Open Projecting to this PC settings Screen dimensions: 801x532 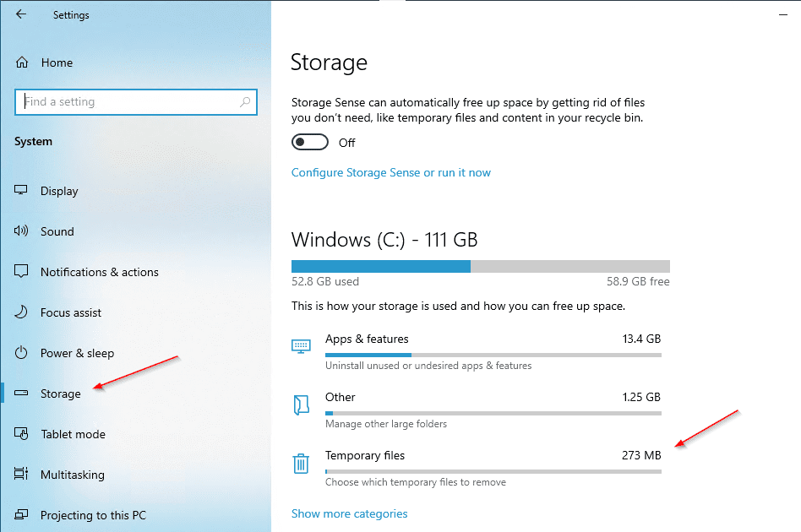20,515
